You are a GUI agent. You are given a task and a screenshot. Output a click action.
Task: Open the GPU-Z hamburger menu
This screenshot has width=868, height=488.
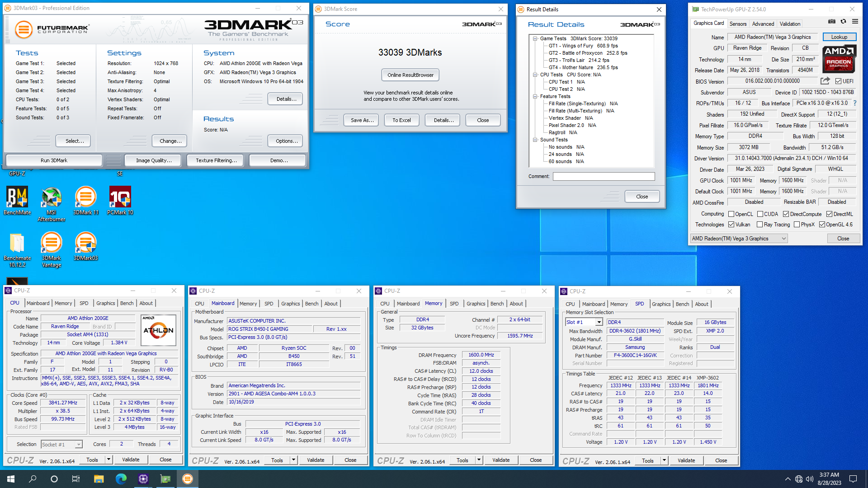coord(855,21)
